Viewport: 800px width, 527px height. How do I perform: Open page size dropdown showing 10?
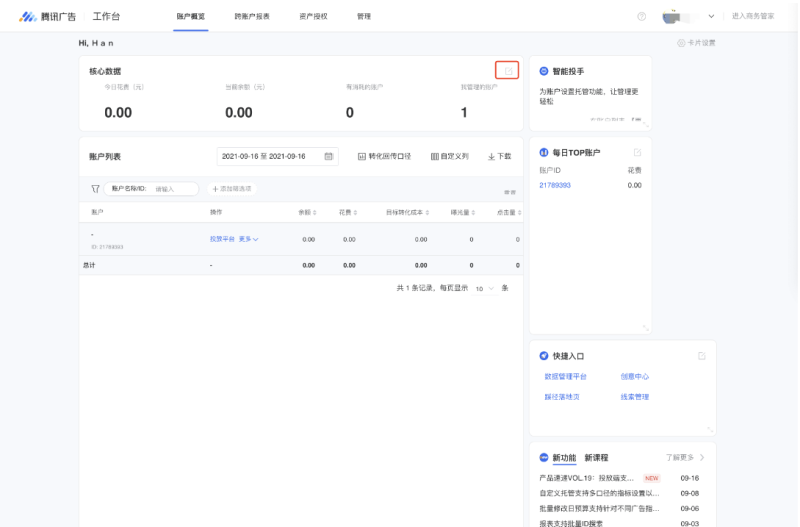click(x=484, y=288)
